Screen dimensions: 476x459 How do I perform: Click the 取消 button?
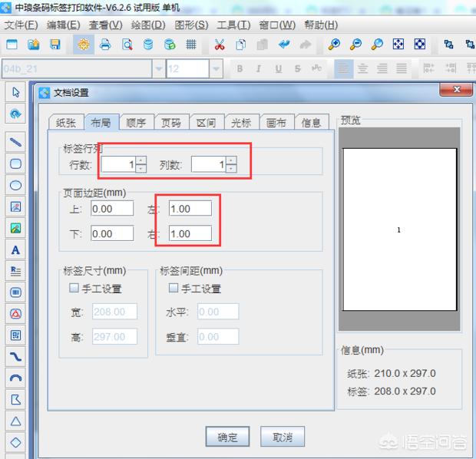tap(283, 438)
